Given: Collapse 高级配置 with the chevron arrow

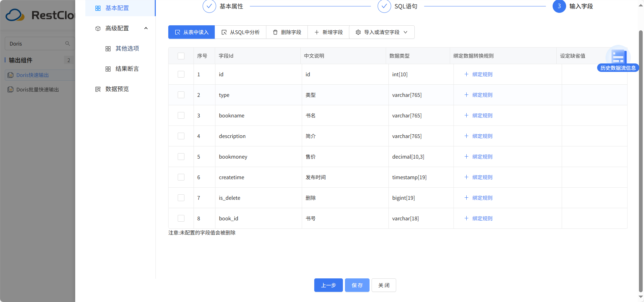Looking at the screenshot, I should click(x=146, y=28).
